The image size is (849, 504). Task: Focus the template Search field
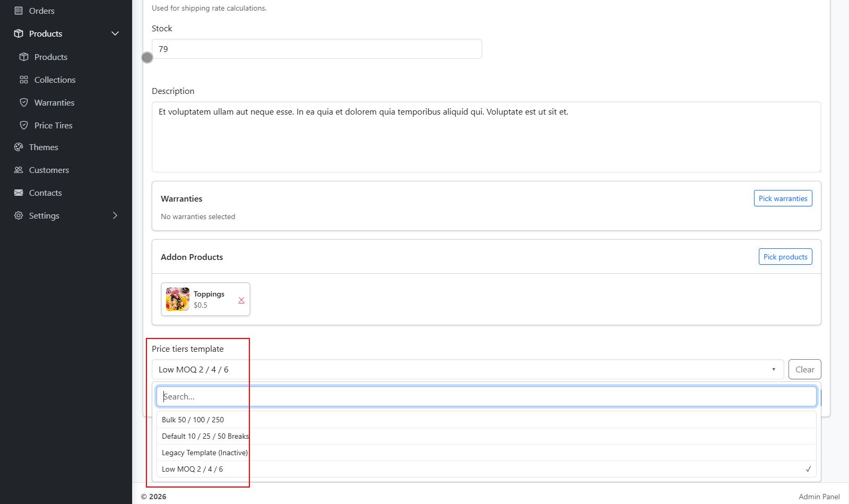coord(486,396)
